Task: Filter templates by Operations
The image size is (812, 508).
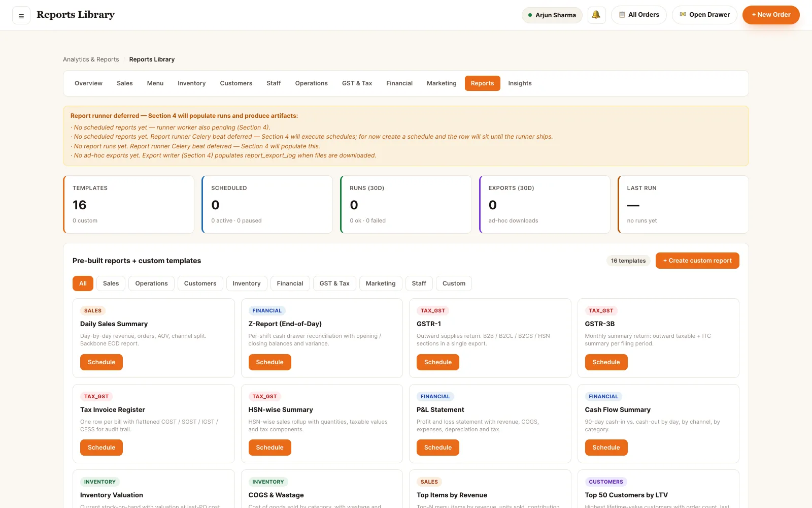Action: point(151,283)
